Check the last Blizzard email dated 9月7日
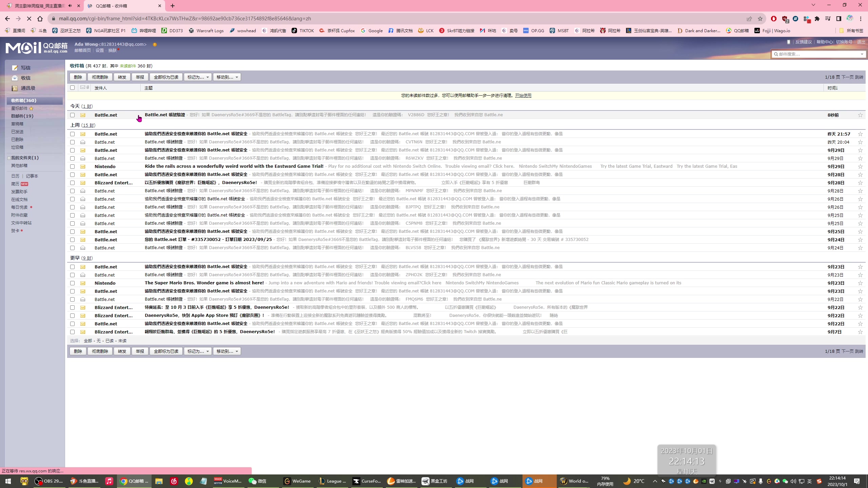The image size is (868, 488). [72, 332]
